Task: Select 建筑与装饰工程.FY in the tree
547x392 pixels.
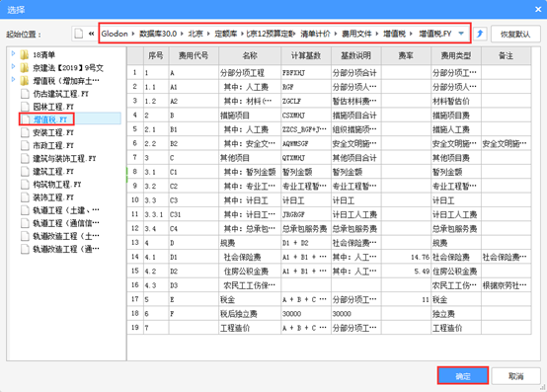Action: tap(64, 158)
